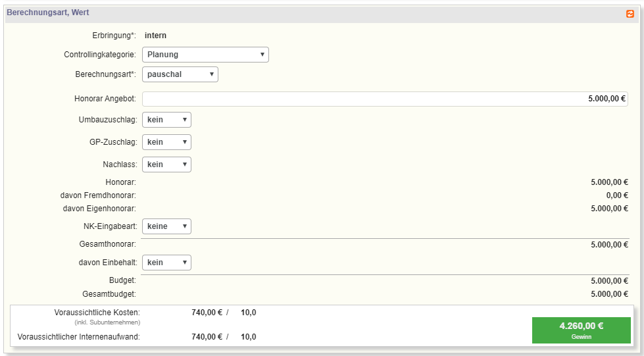Expand the GP-Zuschlag dropdown

pyautogui.click(x=166, y=142)
